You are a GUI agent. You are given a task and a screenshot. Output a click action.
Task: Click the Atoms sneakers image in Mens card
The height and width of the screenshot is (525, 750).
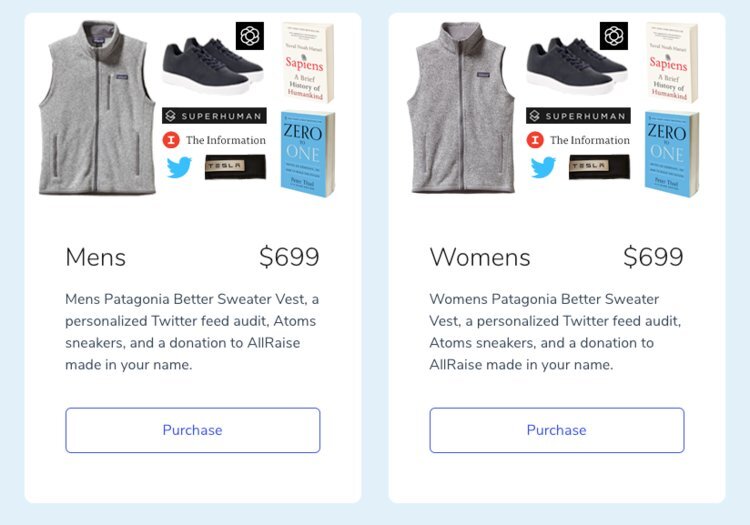point(213,66)
